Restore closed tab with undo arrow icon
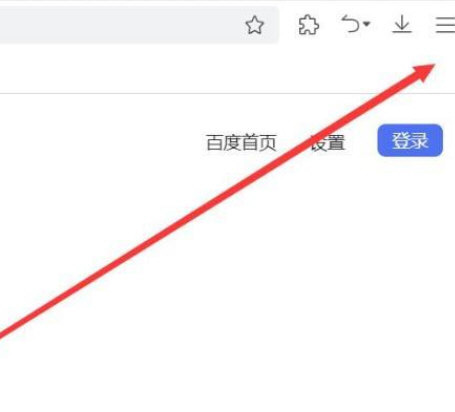The height and width of the screenshot is (412, 455). coord(351,24)
